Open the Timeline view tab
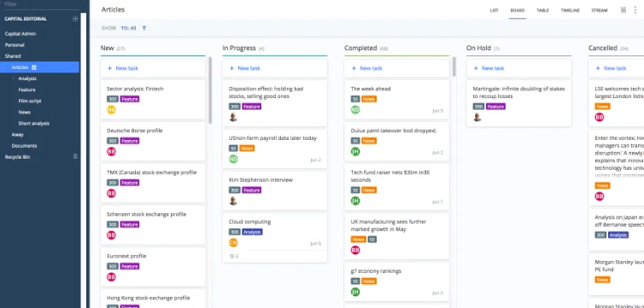The width and height of the screenshot is (644, 308). point(570,10)
